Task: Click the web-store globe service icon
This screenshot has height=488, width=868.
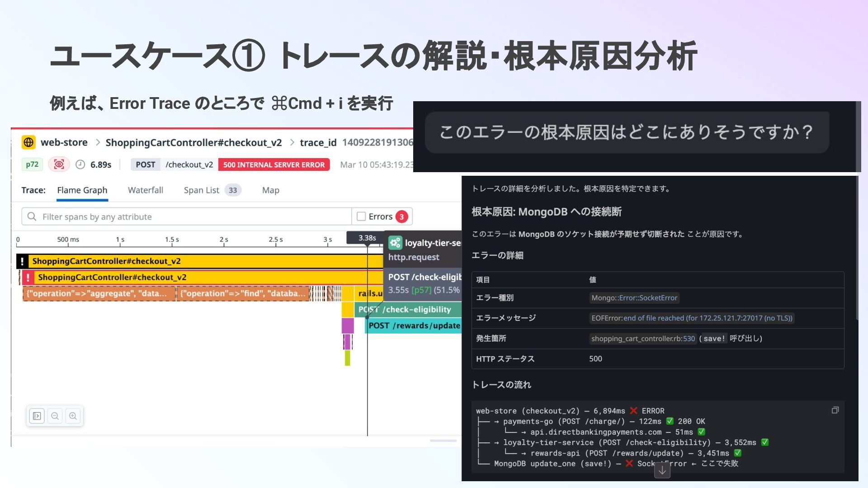Action: click(x=28, y=142)
